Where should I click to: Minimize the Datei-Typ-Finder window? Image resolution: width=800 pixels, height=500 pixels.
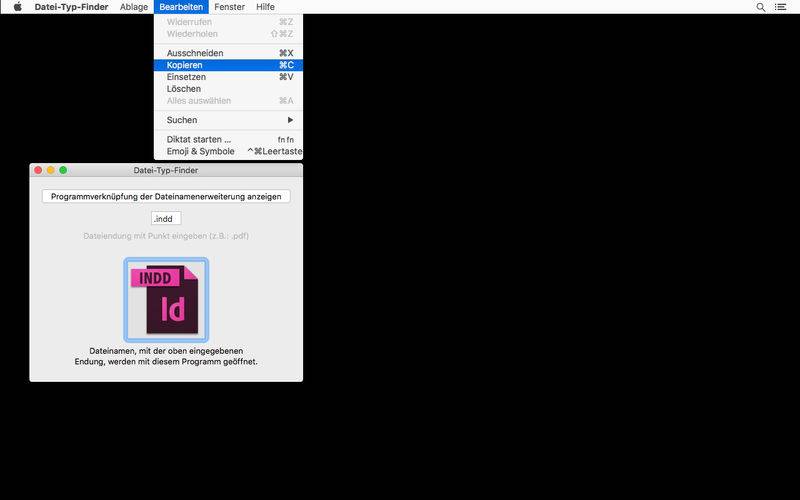click(x=51, y=170)
